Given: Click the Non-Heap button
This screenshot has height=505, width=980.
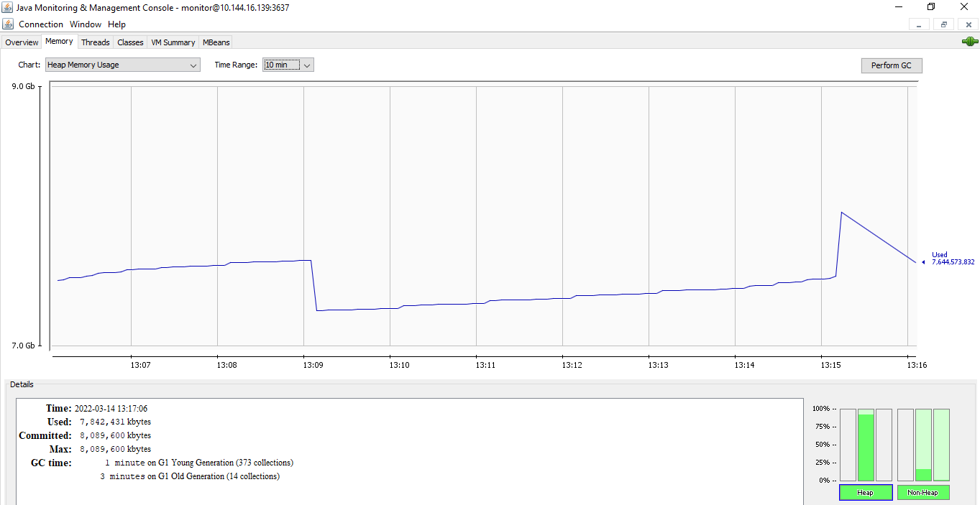Looking at the screenshot, I should 922,493.
